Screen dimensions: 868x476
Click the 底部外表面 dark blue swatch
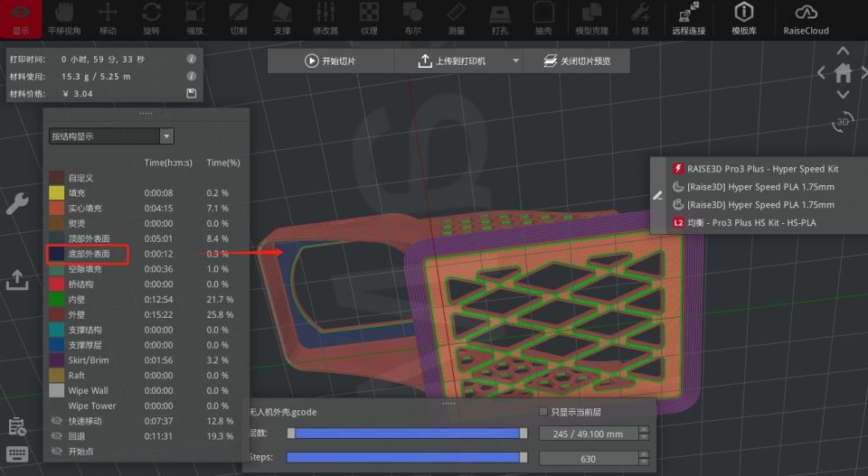pos(57,254)
